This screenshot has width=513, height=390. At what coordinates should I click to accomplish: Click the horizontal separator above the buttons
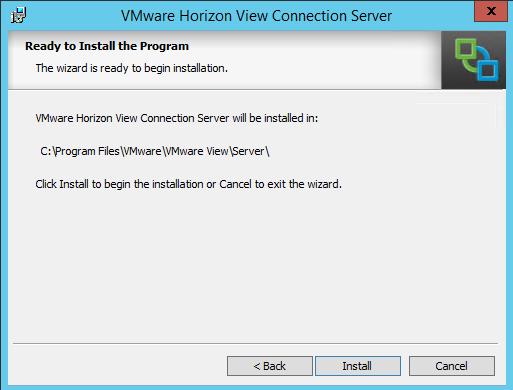(x=255, y=343)
